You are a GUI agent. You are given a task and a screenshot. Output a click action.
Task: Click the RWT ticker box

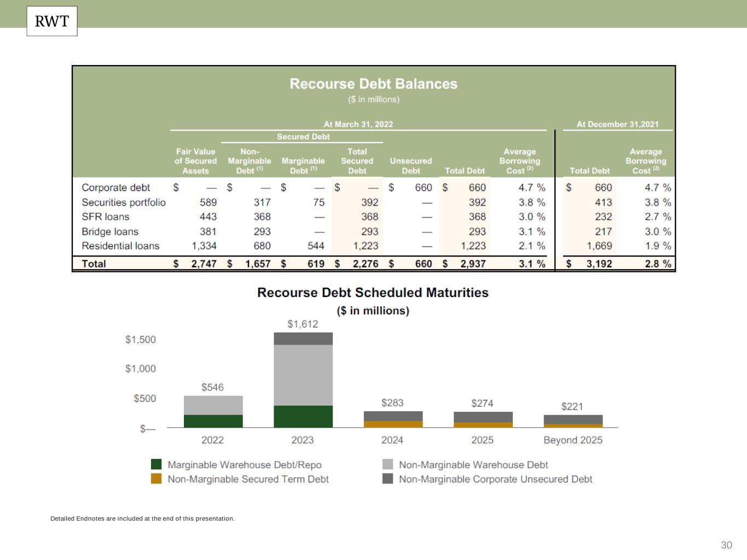click(52, 21)
